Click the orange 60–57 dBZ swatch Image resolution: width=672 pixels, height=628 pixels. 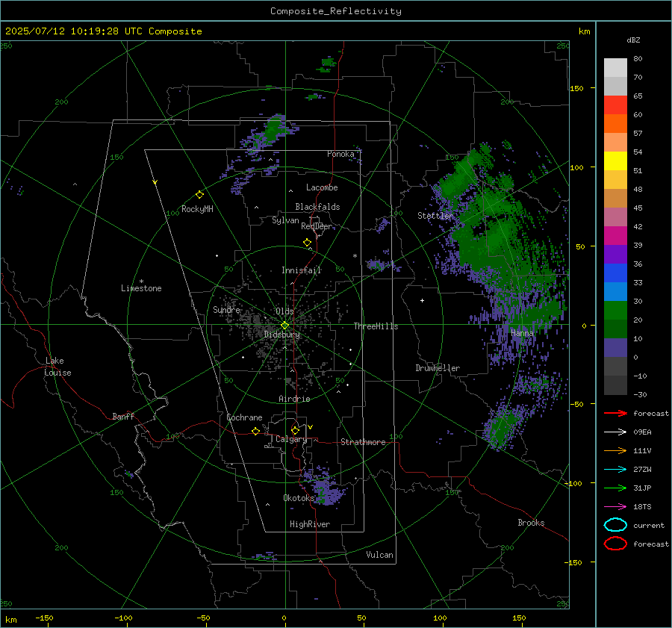pos(615,123)
